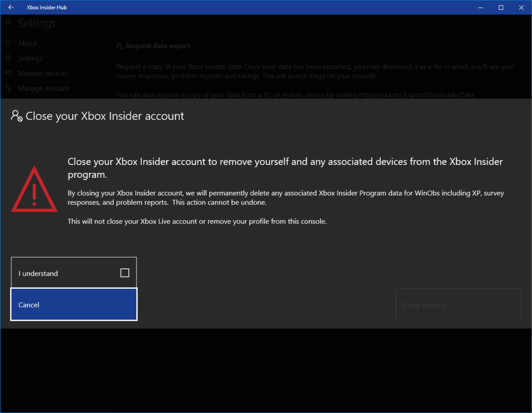Open the hamburger navigation menu
532x413 pixels.
pyautogui.click(x=8, y=23)
